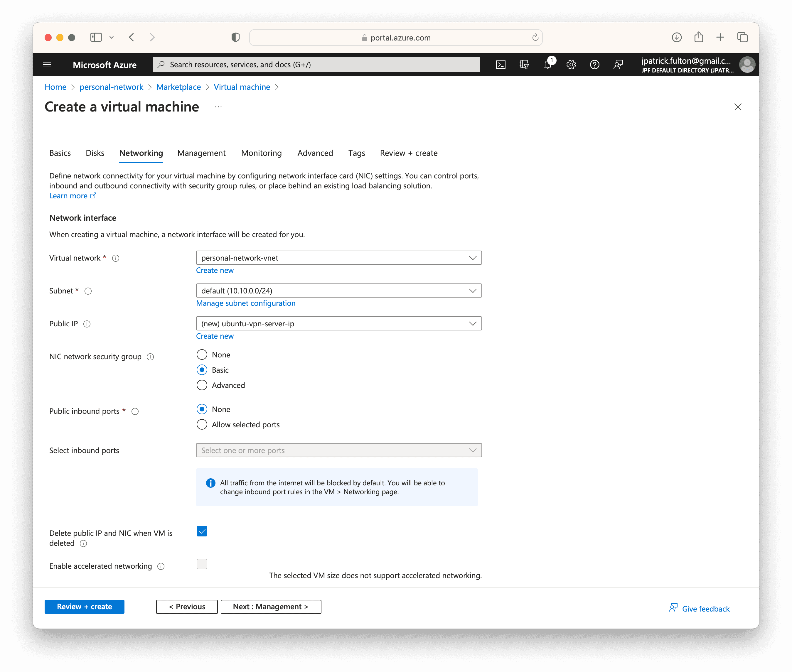Viewport: 792px width, 672px height.
Task: Select Advanced NIC network security group
Action: (x=202, y=385)
